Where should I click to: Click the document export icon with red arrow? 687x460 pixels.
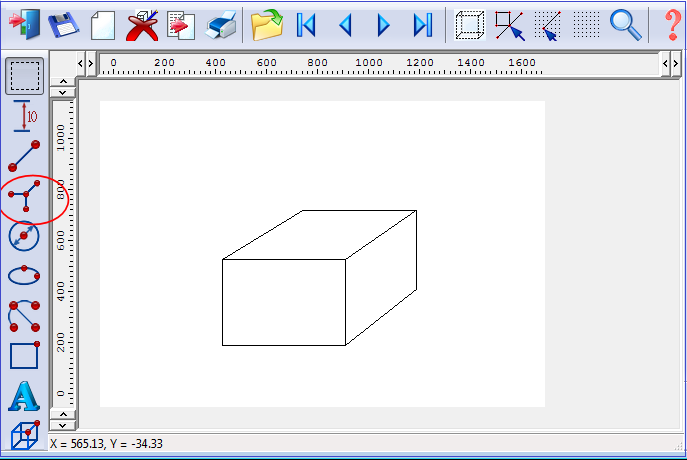[x=181, y=26]
